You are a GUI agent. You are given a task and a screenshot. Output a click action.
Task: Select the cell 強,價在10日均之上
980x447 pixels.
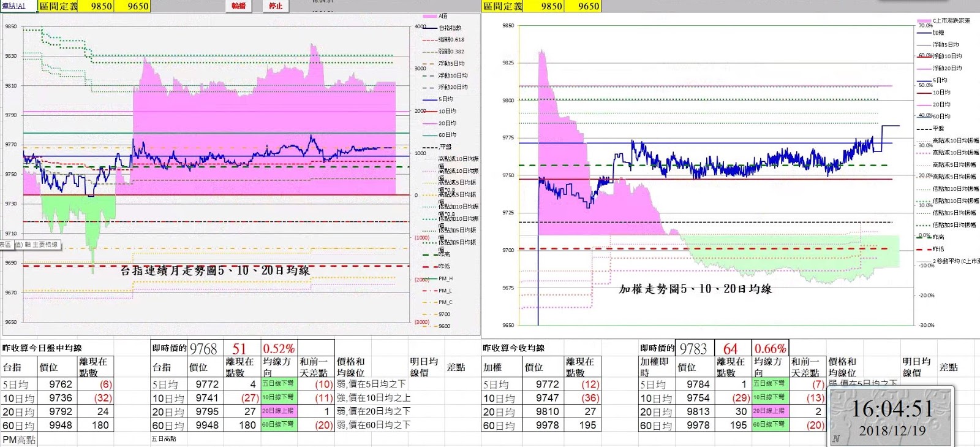[x=374, y=398]
